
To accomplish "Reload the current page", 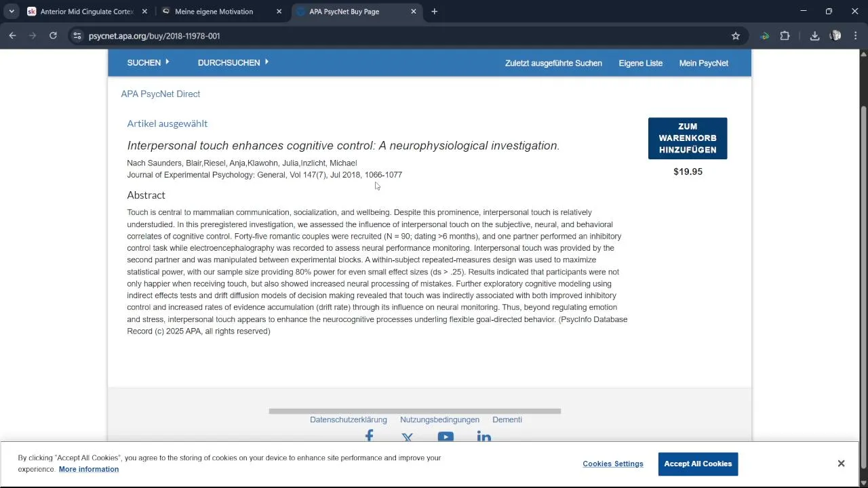I will (53, 36).
